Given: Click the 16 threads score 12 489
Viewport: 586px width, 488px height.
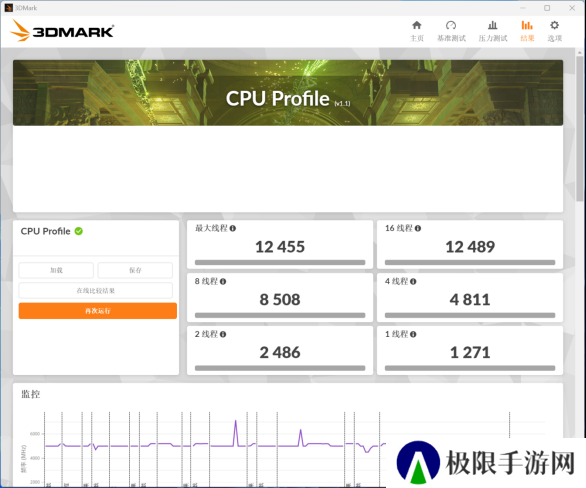Looking at the screenshot, I should [470, 247].
